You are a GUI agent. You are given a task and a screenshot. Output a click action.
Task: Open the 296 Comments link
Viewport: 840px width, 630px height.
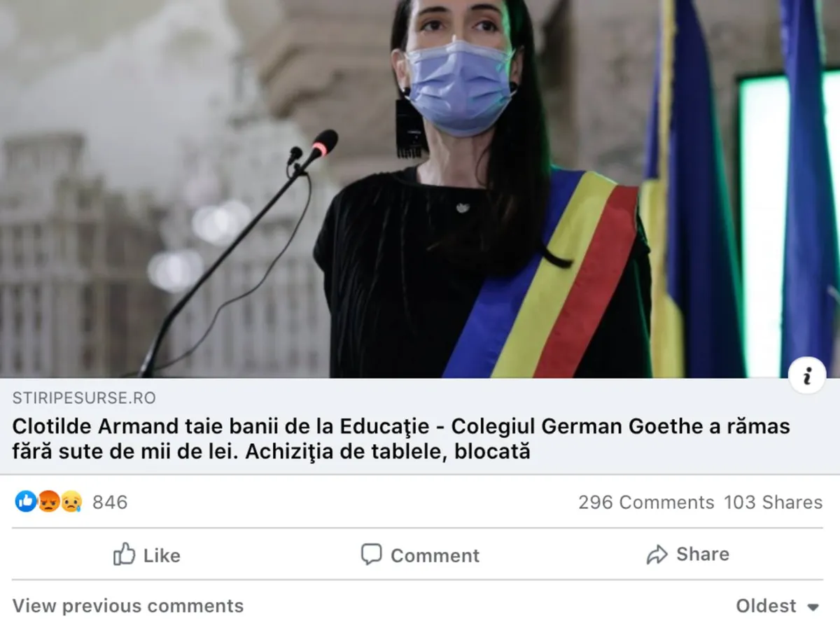645,502
